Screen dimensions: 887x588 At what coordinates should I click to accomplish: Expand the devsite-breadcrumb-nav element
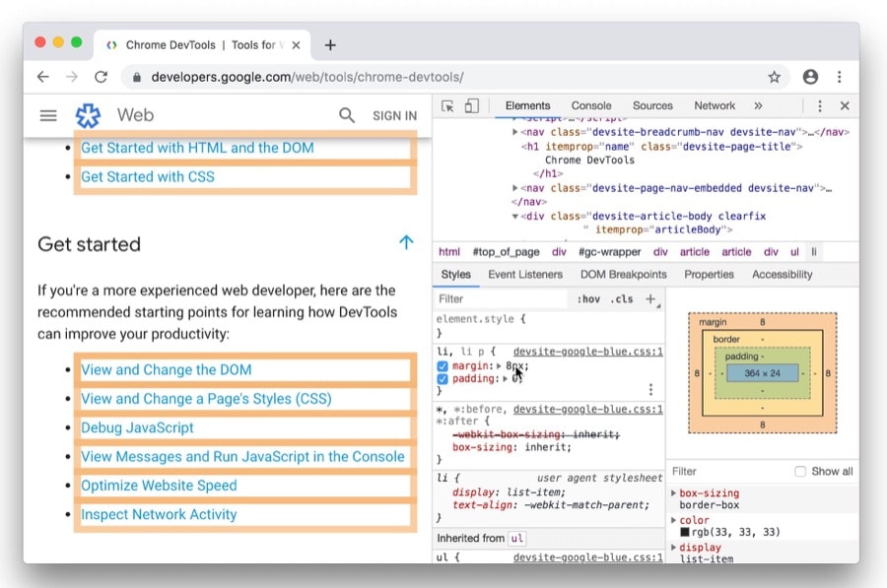pos(514,132)
